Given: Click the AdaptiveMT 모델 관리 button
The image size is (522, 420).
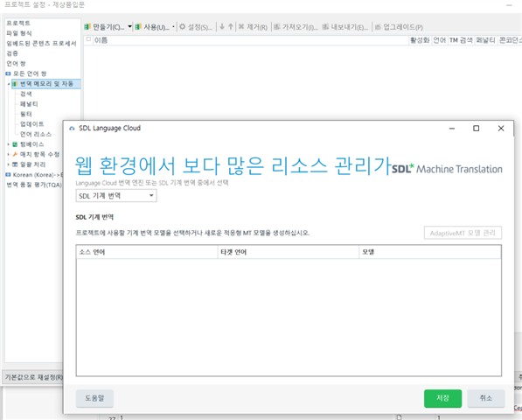Looking at the screenshot, I should [463, 233].
